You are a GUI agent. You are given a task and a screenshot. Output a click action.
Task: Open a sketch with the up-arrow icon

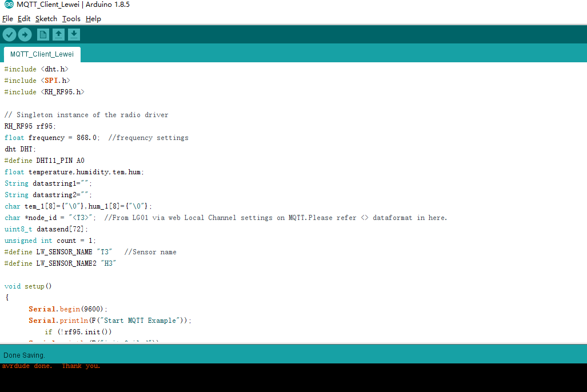tap(58, 35)
